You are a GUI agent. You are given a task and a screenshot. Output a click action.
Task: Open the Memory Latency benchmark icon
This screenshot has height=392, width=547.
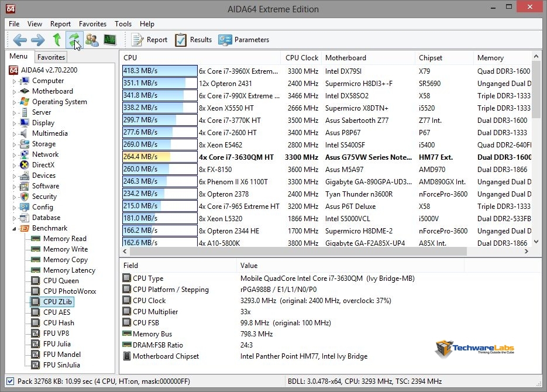(36, 270)
